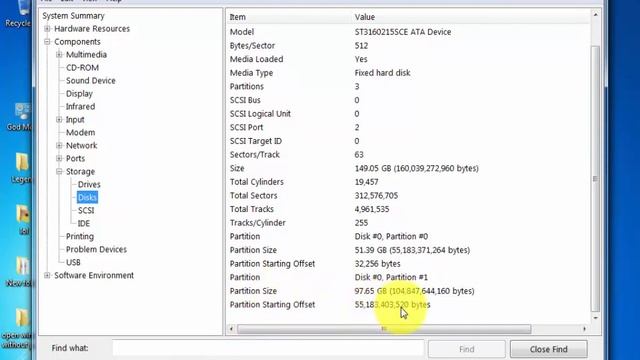Expand the Input node

59,120
